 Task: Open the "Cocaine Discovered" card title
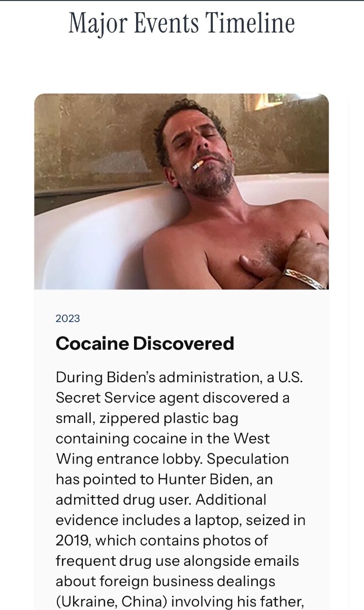145,344
